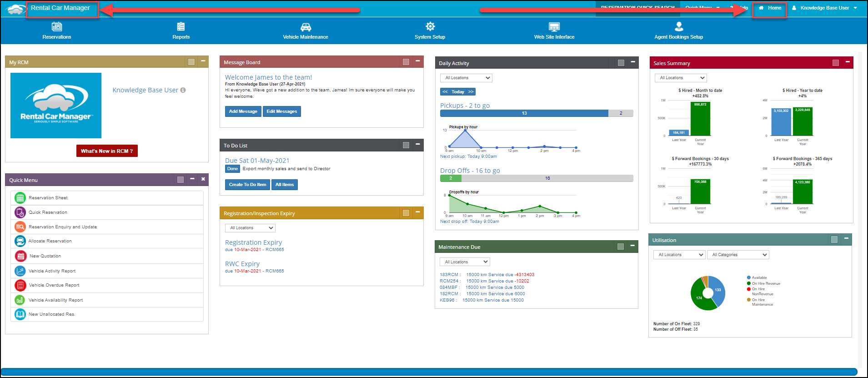Collapse the Registration/Inspection Expiry panel
Image resolution: width=868 pixels, height=378 pixels.
pyautogui.click(x=418, y=212)
